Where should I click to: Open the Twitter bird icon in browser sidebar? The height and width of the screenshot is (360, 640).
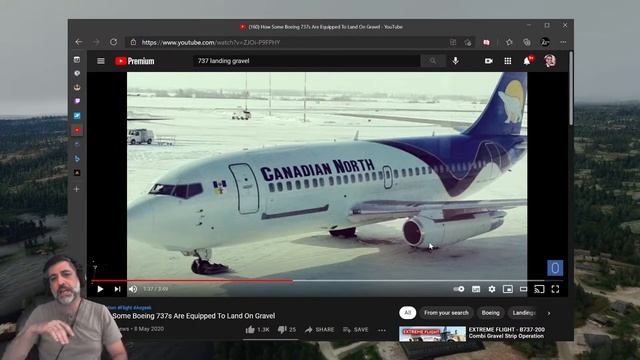click(x=77, y=116)
